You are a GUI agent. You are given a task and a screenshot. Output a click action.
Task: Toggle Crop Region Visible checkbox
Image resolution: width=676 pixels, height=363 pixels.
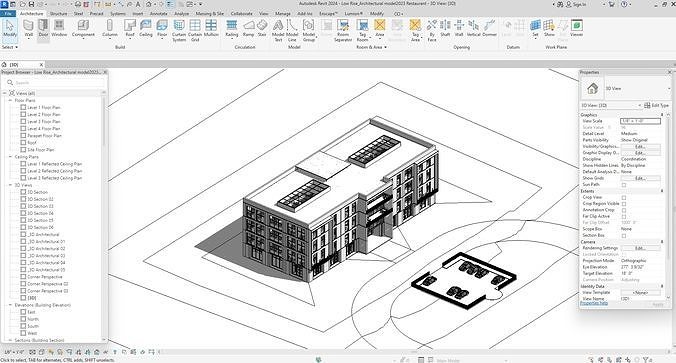624,204
